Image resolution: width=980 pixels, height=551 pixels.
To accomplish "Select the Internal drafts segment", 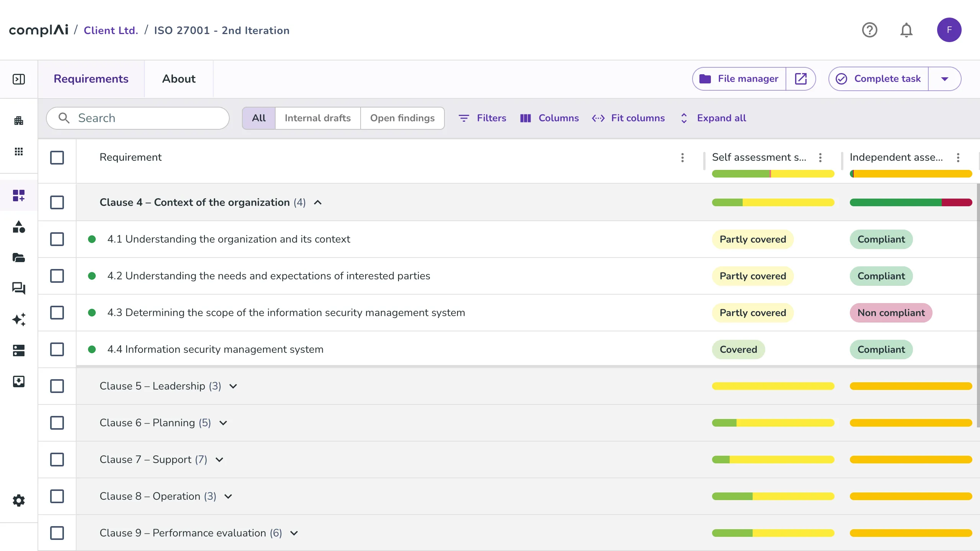I will tap(318, 118).
